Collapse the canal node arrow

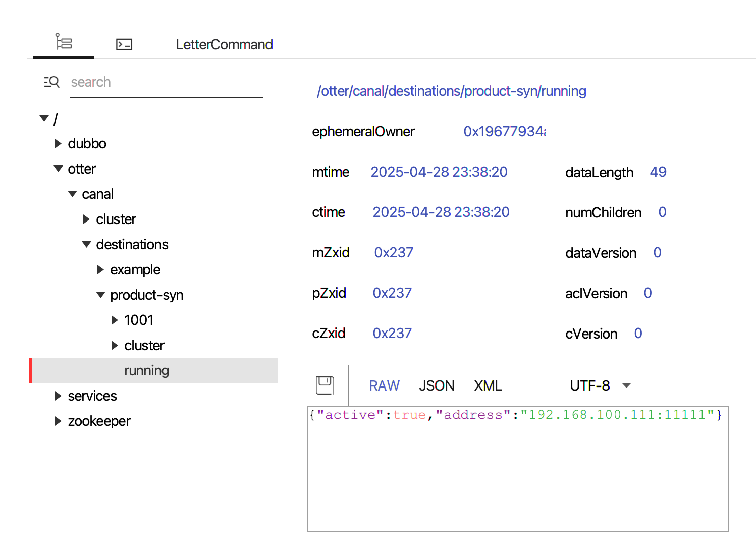(73, 194)
